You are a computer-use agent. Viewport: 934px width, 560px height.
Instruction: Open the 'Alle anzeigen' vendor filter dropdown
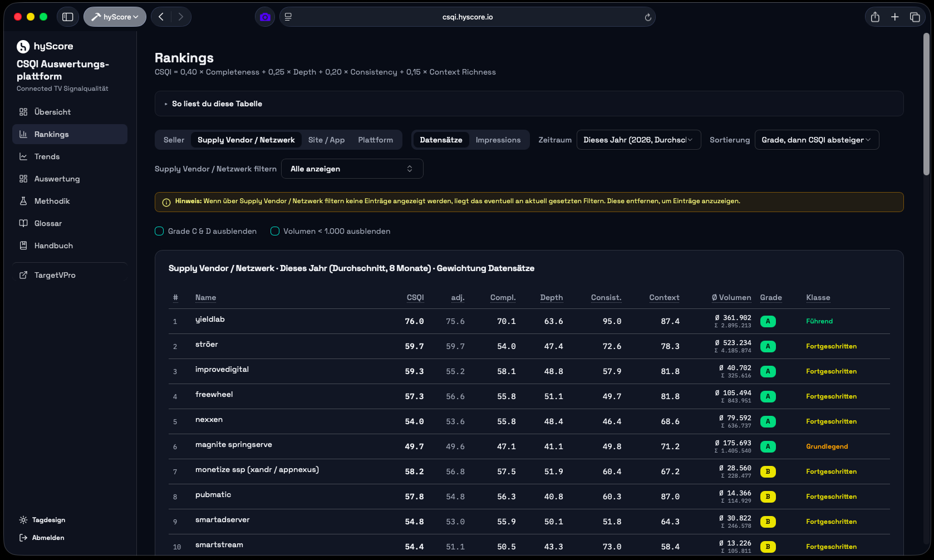point(352,169)
